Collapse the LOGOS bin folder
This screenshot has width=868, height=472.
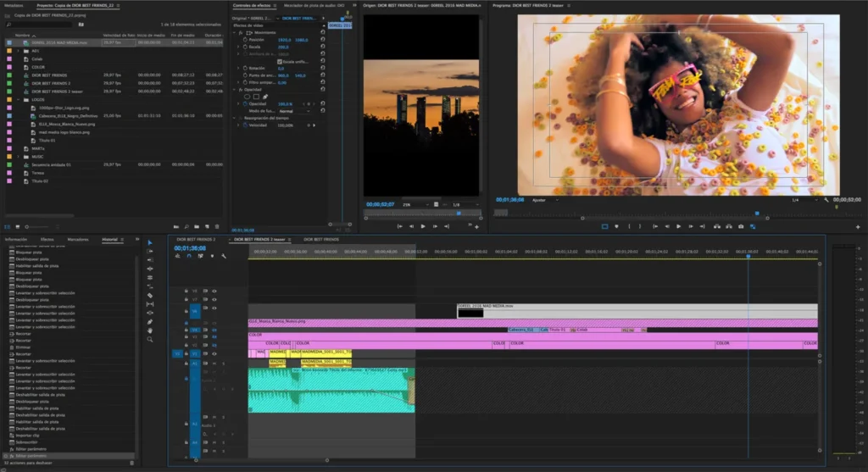pos(19,100)
